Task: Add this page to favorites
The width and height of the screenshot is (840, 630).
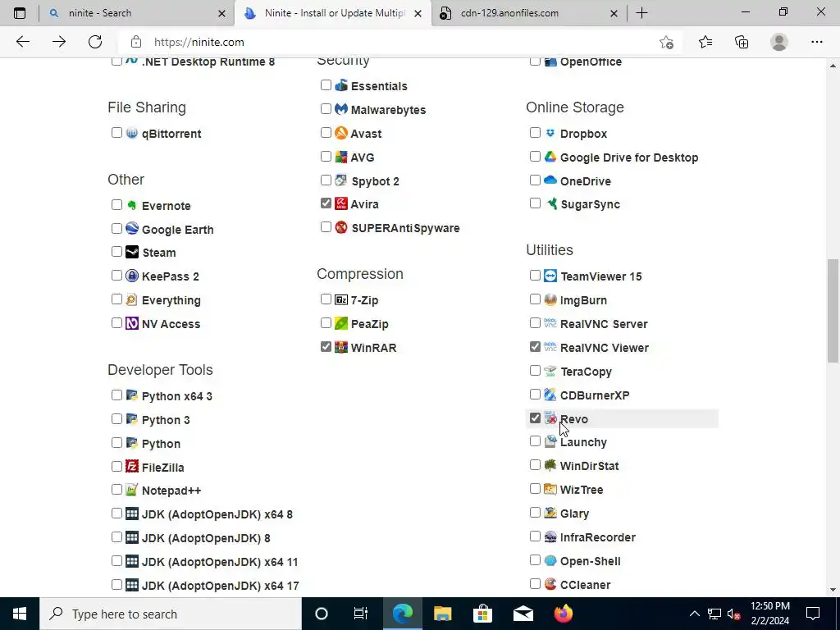Action: pos(666,42)
